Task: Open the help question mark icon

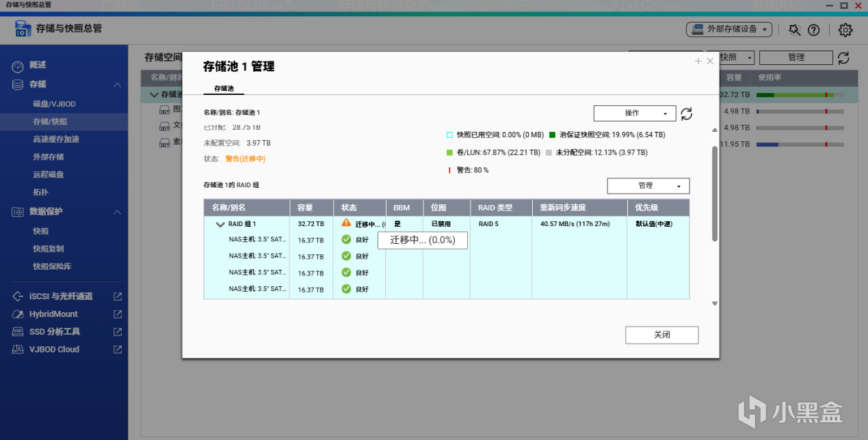Action: (x=813, y=30)
